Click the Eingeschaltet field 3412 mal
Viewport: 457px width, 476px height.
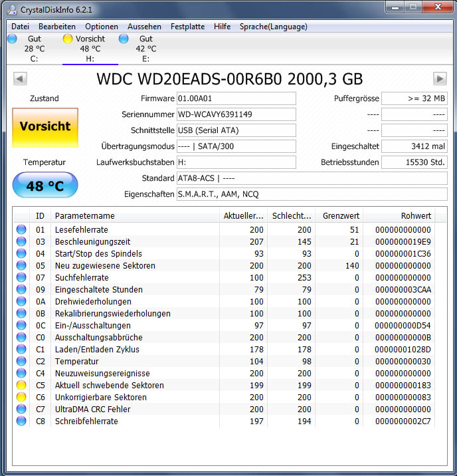(x=414, y=146)
